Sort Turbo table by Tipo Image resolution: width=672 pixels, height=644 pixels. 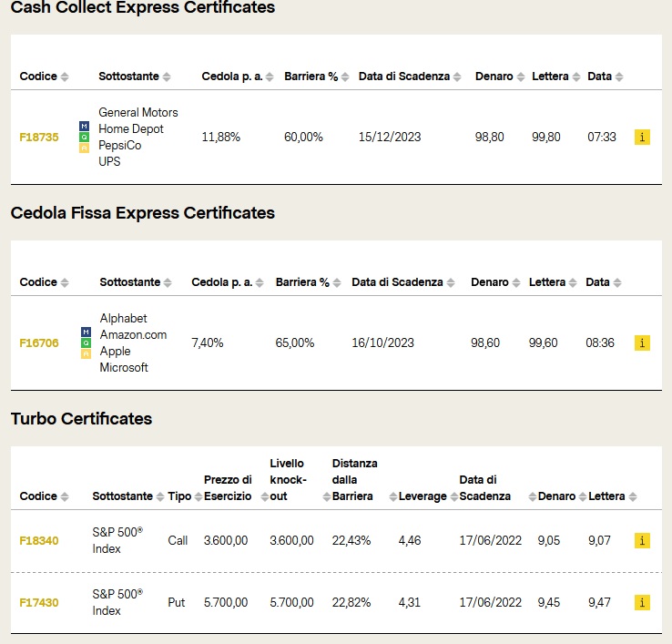pyautogui.click(x=199, y=497)
